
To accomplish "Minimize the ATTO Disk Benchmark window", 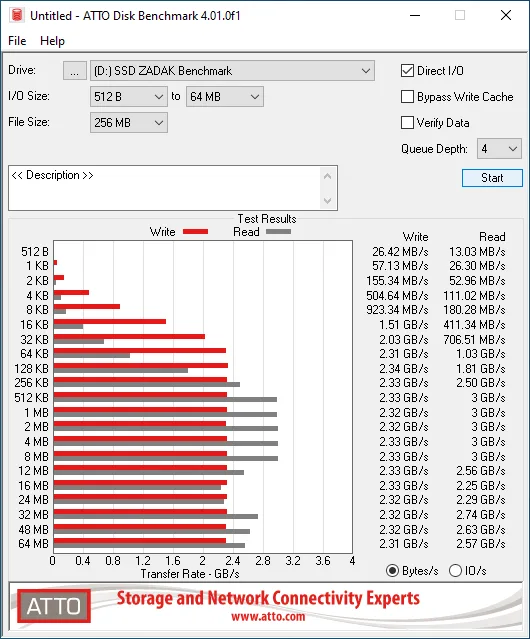I will coord(415,15).
